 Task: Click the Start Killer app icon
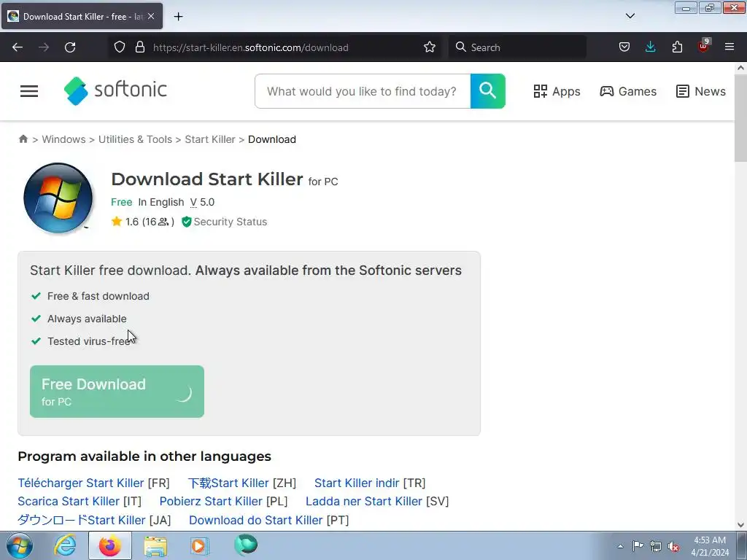point(58,198)
